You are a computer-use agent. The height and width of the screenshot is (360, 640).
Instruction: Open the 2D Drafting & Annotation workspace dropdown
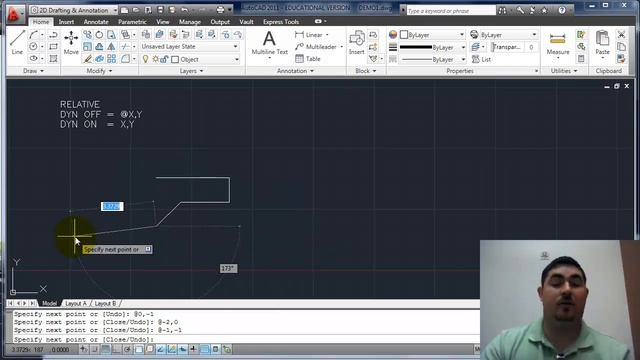coord(73,10)
